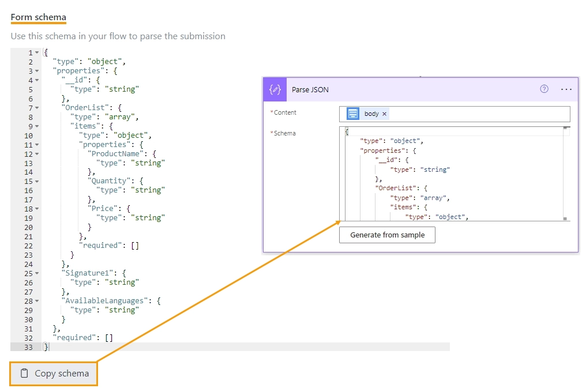Collapse the Quantity fold on line 15
The image size is (586, 392).
click(x=37, y=182)
